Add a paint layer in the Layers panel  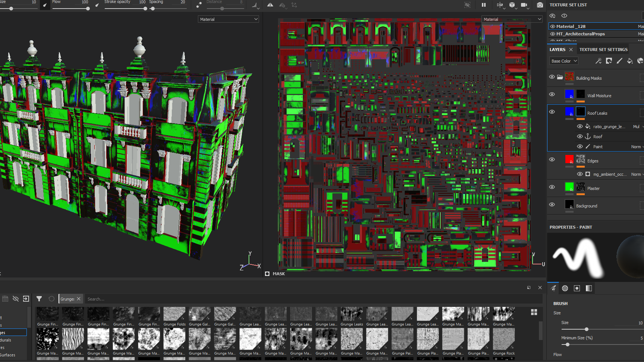pyautogui.click(x=619, y=61)
